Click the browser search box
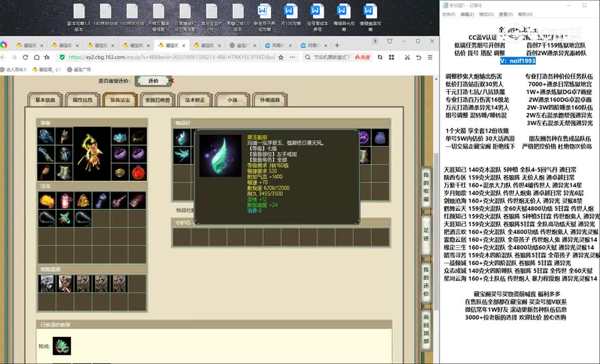This screenshot has width=600, height=364. pos(331,57)
